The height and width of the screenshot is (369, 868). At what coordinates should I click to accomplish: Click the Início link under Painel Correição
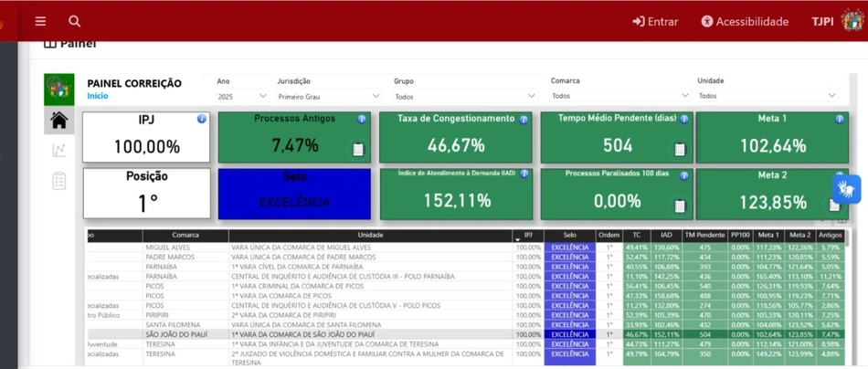98,96
